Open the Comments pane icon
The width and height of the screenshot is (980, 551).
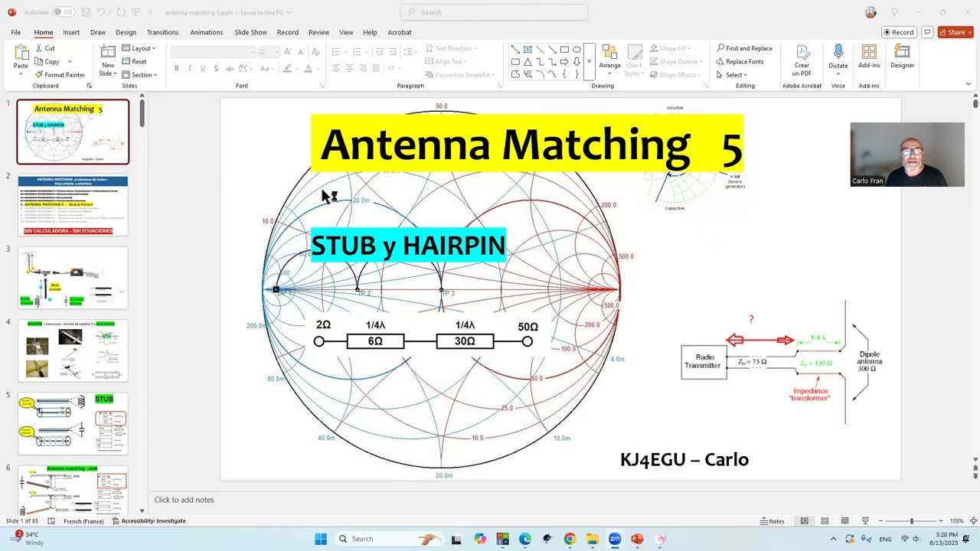click(927, 32)
